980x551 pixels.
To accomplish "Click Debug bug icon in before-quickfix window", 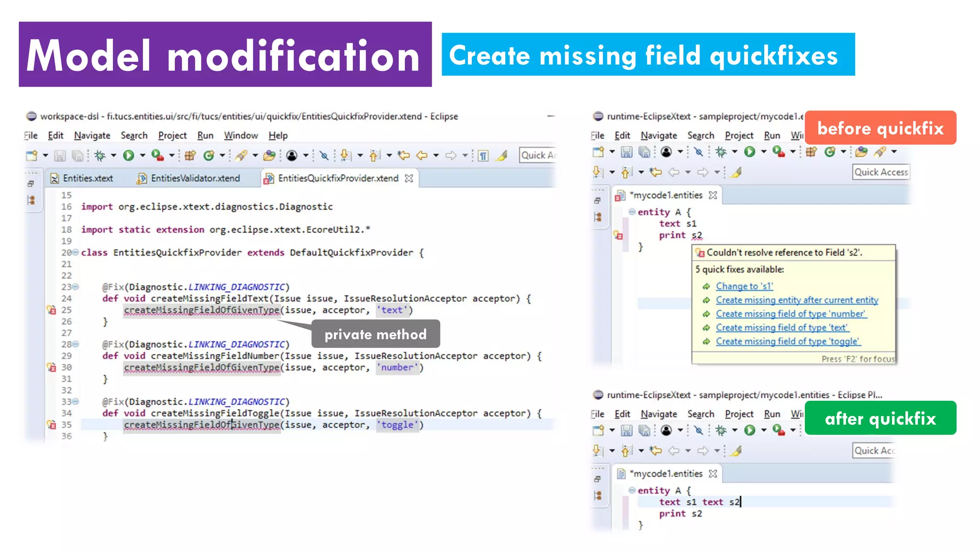I will coord(721,152).
